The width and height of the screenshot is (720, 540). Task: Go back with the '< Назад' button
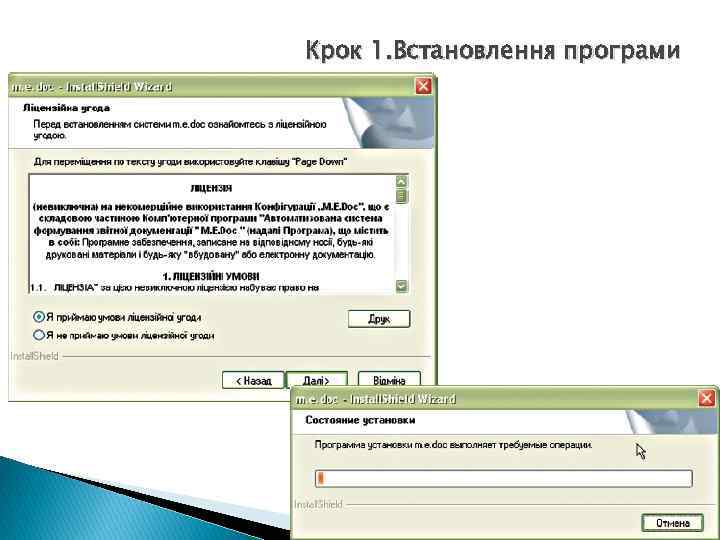(253, 381)
